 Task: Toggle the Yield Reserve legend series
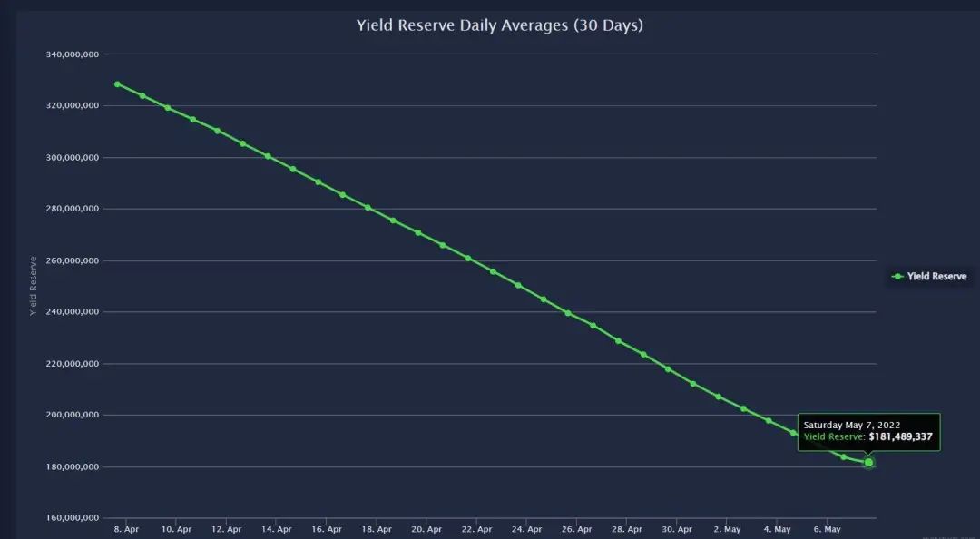tap(929, 277)
